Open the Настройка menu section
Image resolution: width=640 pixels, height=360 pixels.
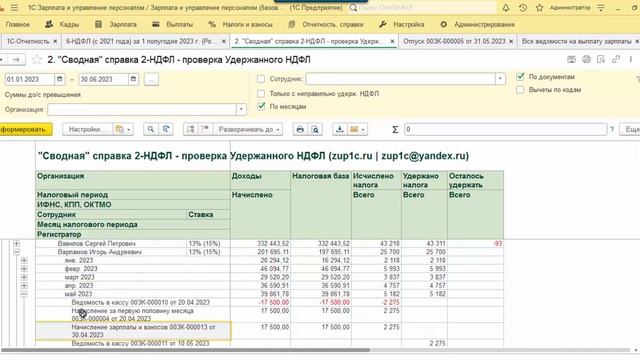[x=402, y=24]
